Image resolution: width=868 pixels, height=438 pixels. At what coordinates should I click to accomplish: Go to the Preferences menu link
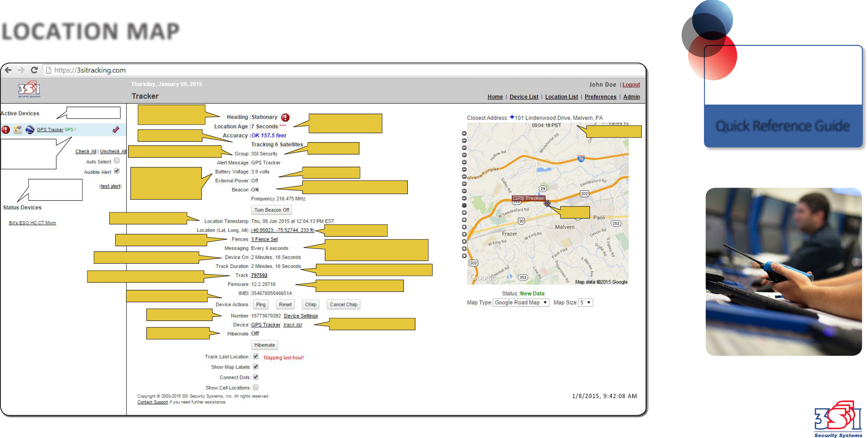600,97
